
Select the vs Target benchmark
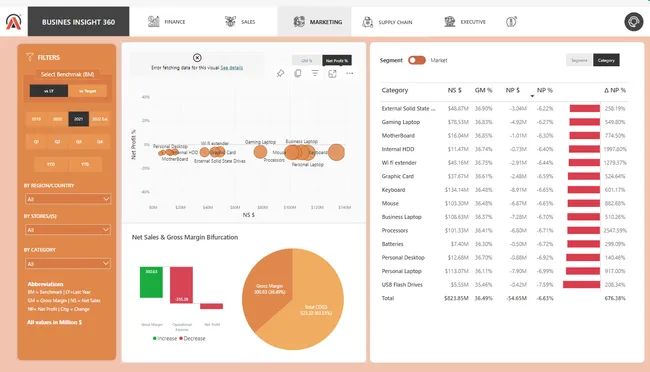(87, 91)
